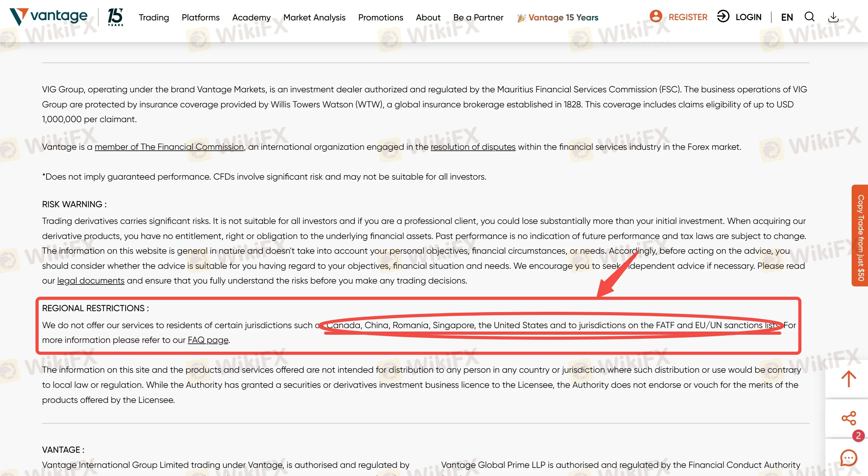Open the EN language selector
Screen dimensions: 868x476
[x=787, y=17]
